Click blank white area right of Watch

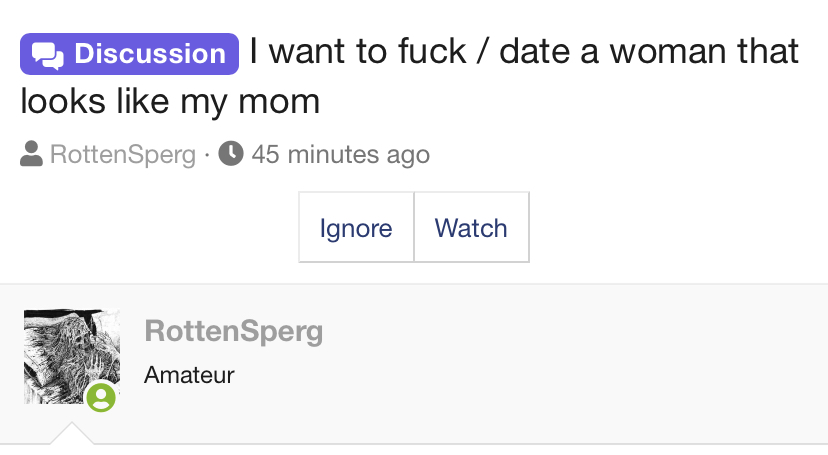676,227
